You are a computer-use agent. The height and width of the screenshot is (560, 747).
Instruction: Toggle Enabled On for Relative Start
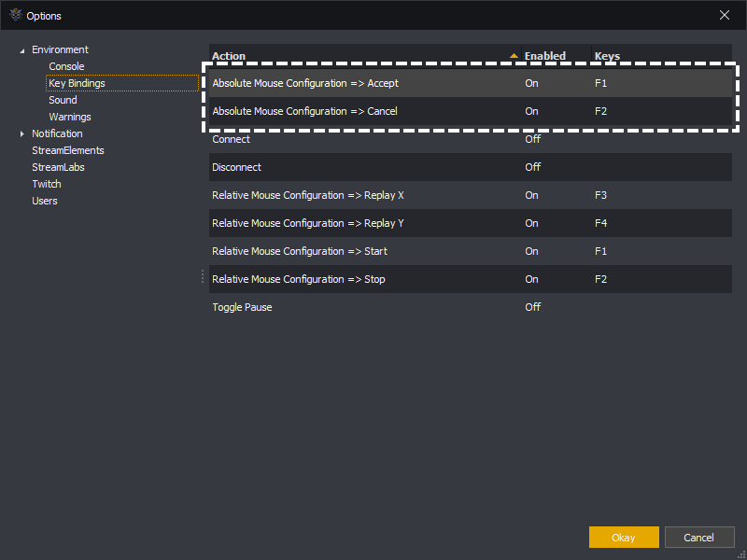point(531,251)
